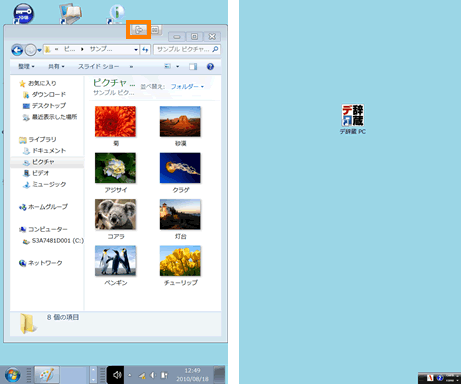The width and height of the screenshot is (461, 384).
Task: Click the Paint taskbar button
Action: [47, 375]
